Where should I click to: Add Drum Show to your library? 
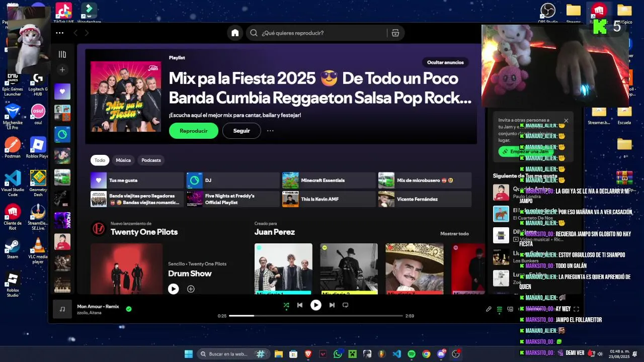(191, 289)
